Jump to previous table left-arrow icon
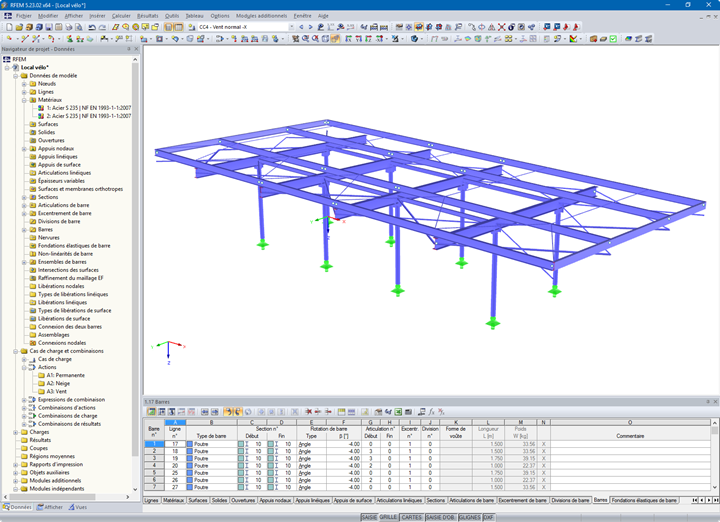This screenshot has width=720, height=522. pyautogui.click(x=204, y=412)
